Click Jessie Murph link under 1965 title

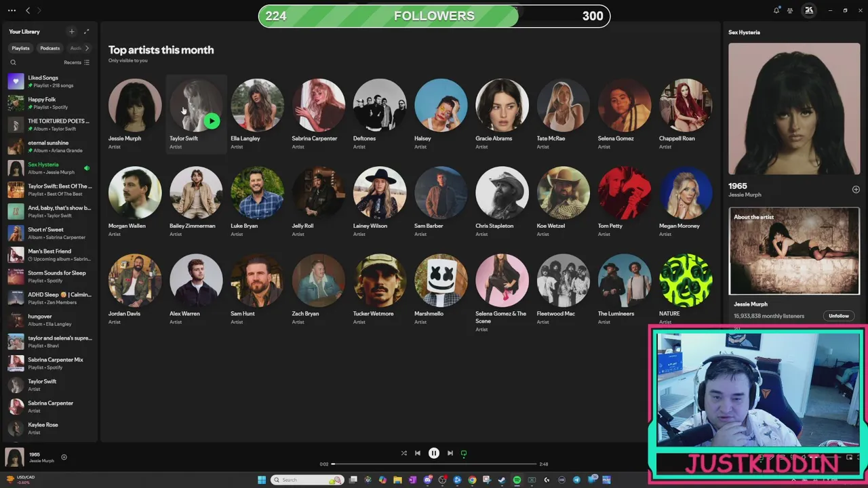[745, 195]
